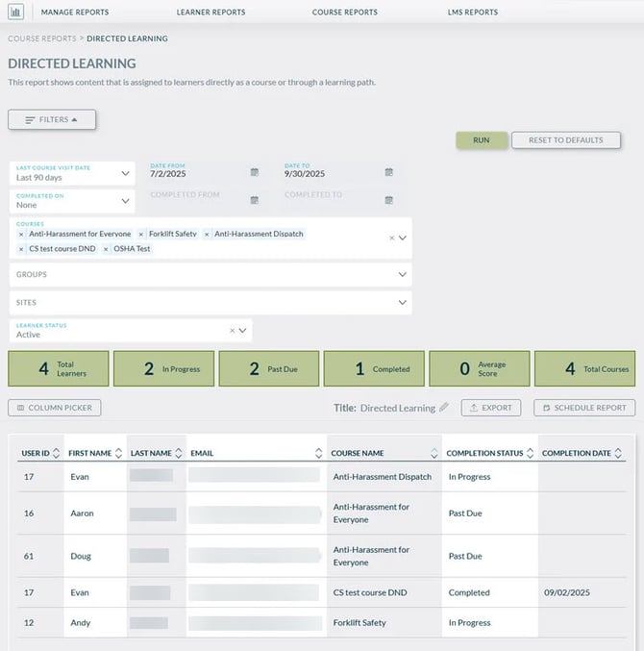Sort table by the Email column arrows
Image resolution: width=644 pixels, height=651 pixels.
click(319, 453)
